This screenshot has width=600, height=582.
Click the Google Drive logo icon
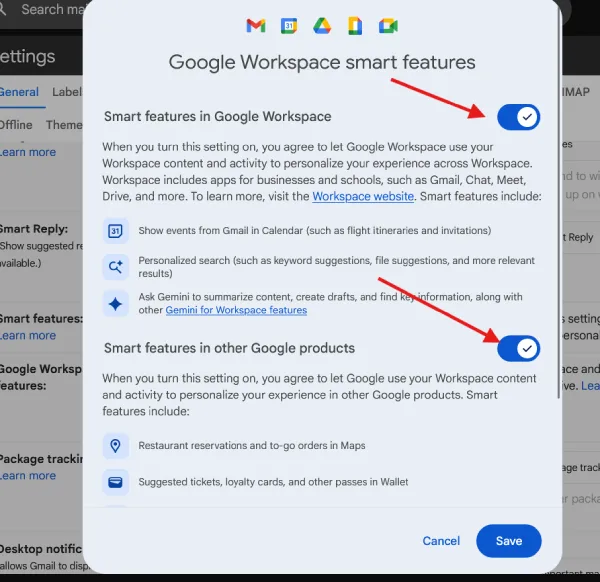(322, 26)
